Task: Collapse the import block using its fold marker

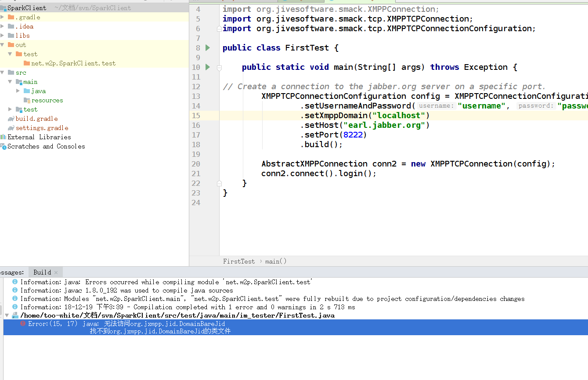Action: pyautogui.click(x=219, y=29)
